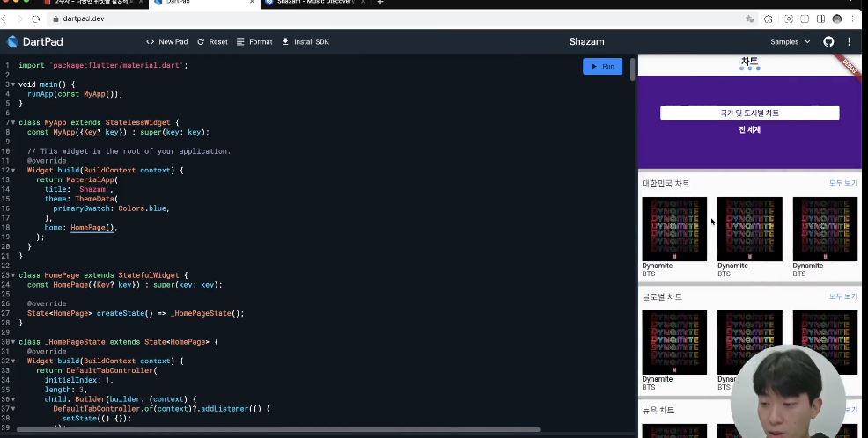
Task: Click 국가 및 도시별 차트 button
Action: point(749,113)
